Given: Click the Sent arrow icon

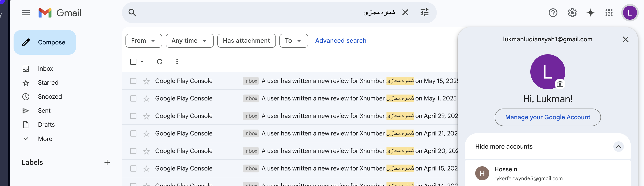Looking at the screenshot, I should tap(26, 111).
